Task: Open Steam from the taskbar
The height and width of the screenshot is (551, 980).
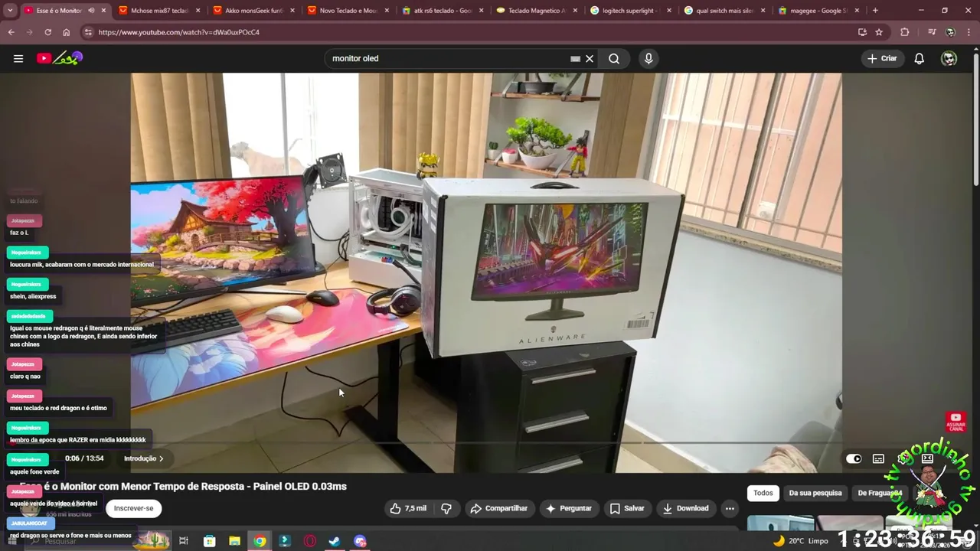Action: pyautogui.click(x=335, y=541)
